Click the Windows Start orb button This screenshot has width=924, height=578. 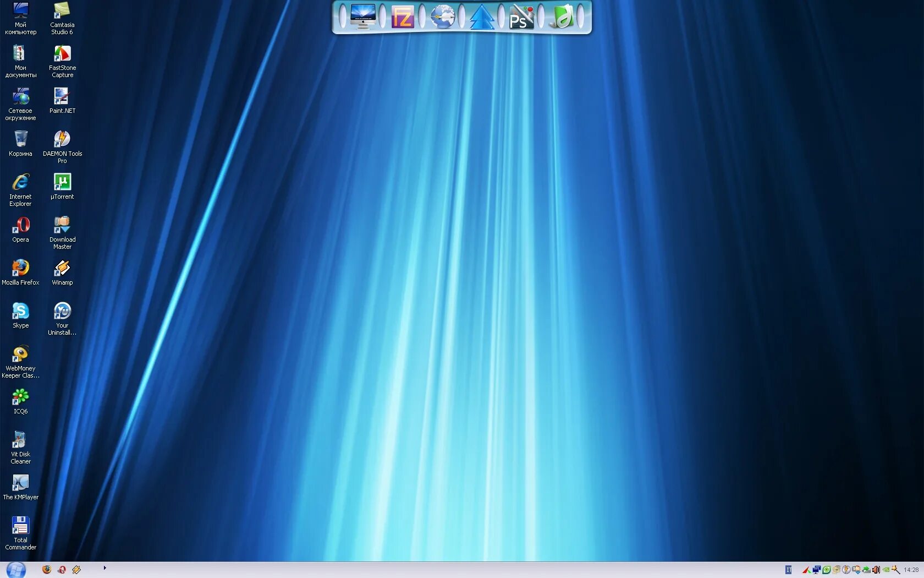click(x=16, y=570)
